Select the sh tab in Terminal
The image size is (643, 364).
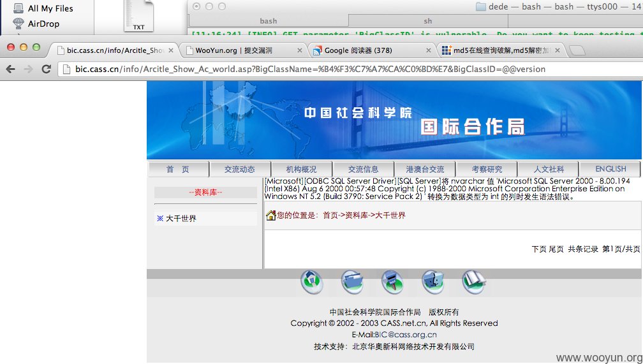pos(427,21)
